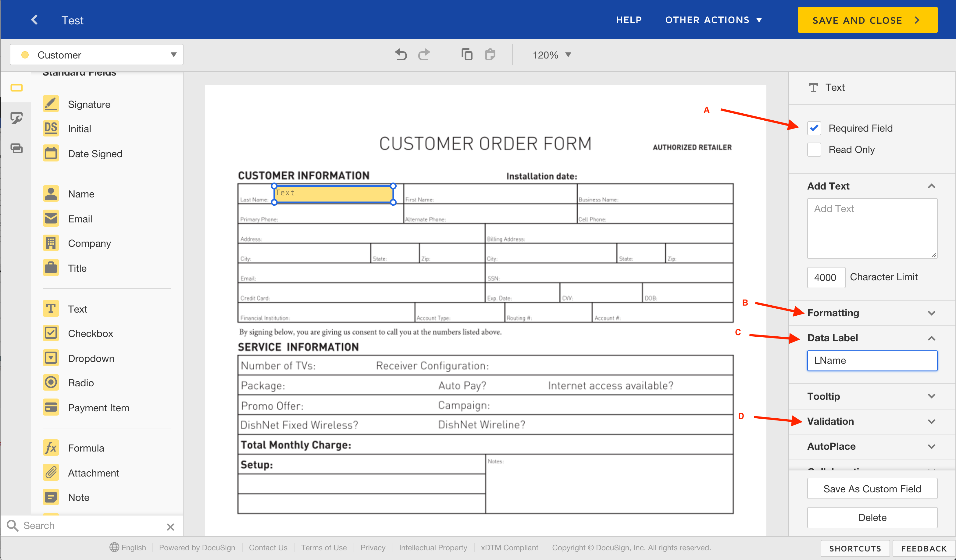Select the Formula fx icon
Image resolution: width=956 pixels, height=560 pixels.
tap(51, 448)
